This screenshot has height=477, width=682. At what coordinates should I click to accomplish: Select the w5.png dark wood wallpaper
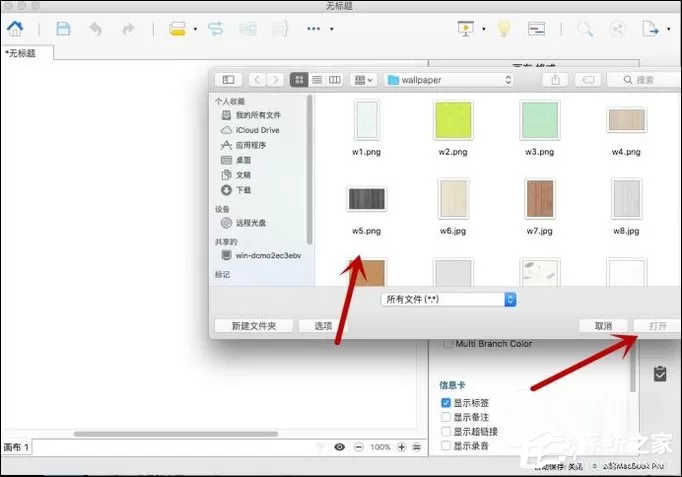coord(366,199)
